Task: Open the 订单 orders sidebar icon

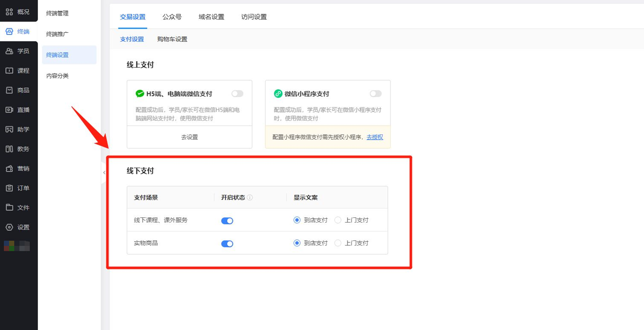Action: pyautogui.click(x=9, y=188)
